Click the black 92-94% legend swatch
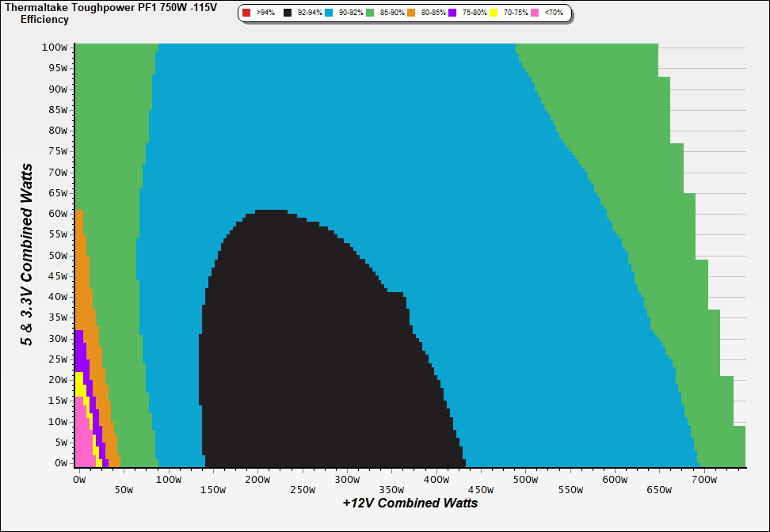770x532 pixels. [288, 13]
